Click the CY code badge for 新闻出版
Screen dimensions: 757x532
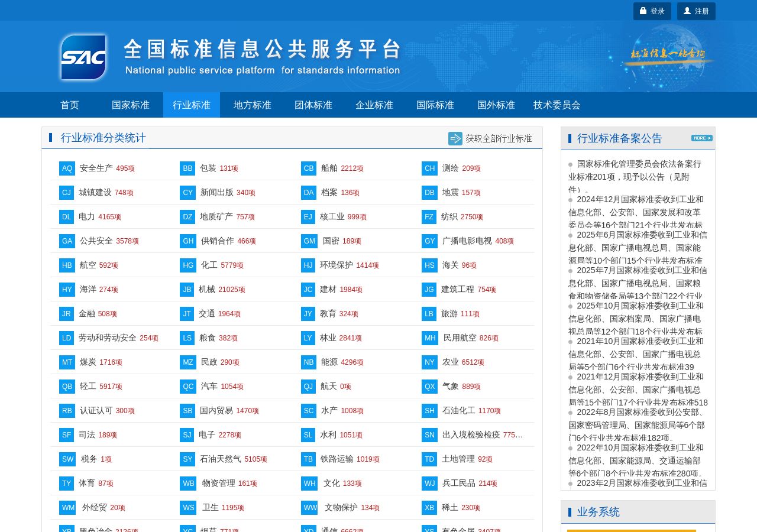[x=188, y=193]
